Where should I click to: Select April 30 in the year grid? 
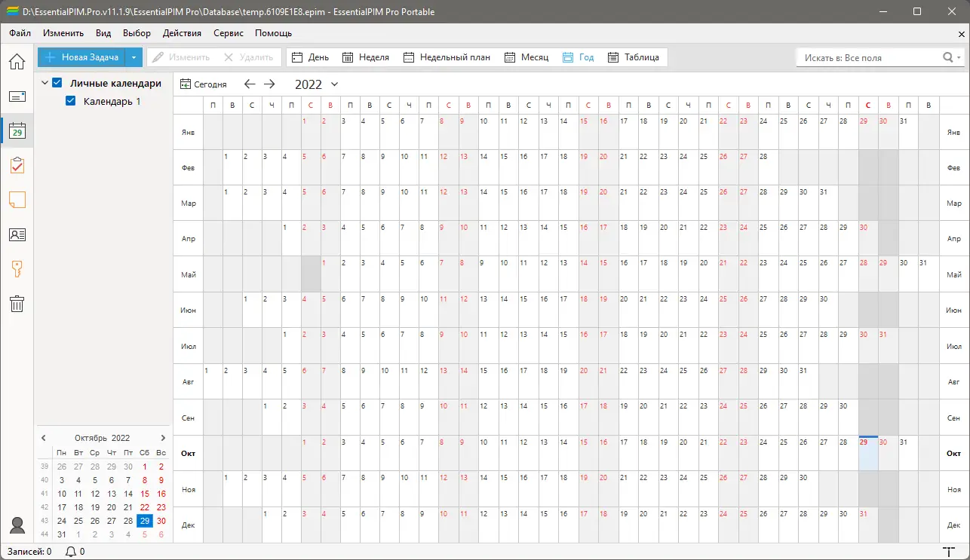(868, 239)
